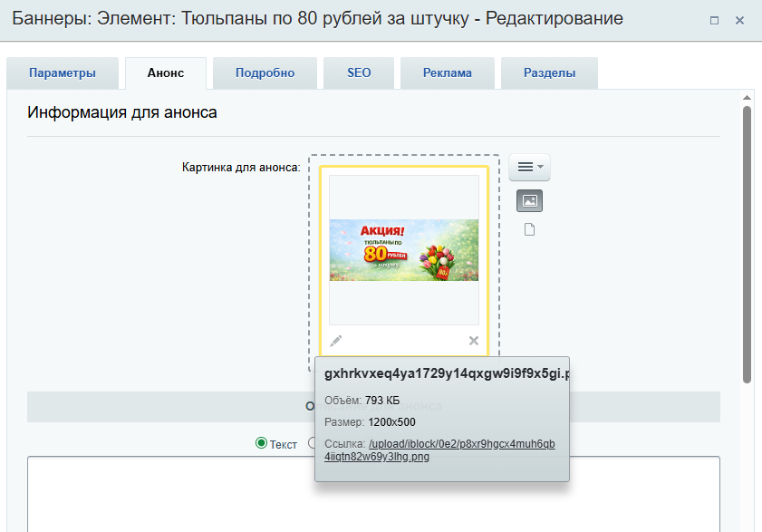Viewport: 762px width, 532px height.
Task: Switch to file list view mode icon
Action: tap(530, 229)
